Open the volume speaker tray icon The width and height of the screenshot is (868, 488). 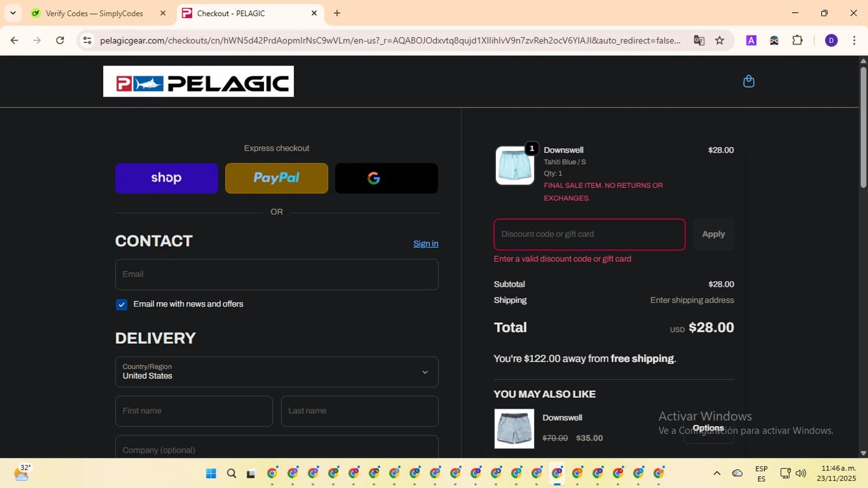[x=801, y=474]
